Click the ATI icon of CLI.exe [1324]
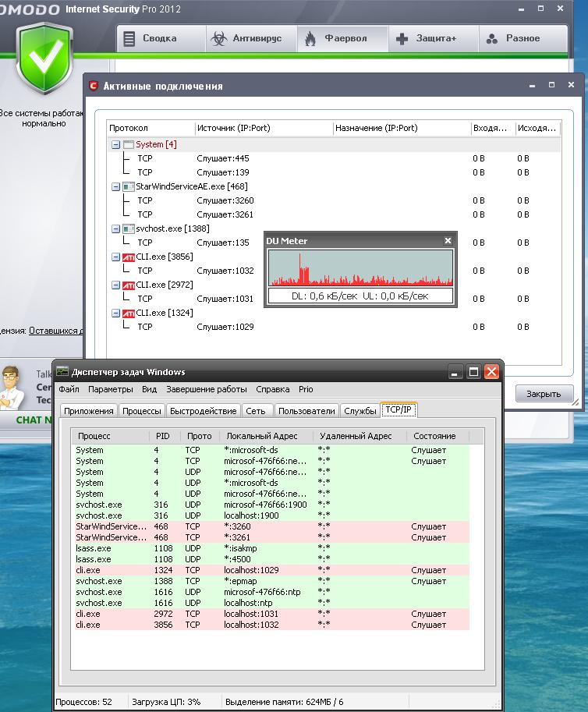Viewport: 588px width, 712px height. pyautogui.click(x=129, y=313)
